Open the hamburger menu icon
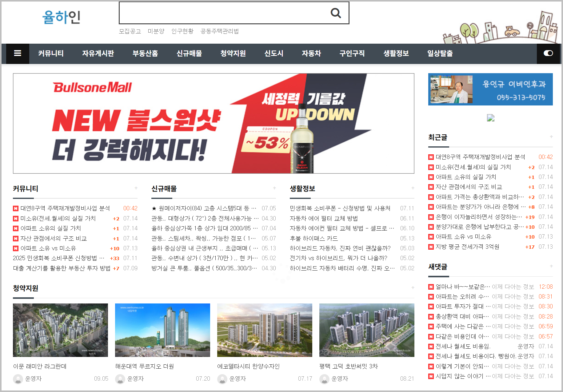 (x=18, y=53)
